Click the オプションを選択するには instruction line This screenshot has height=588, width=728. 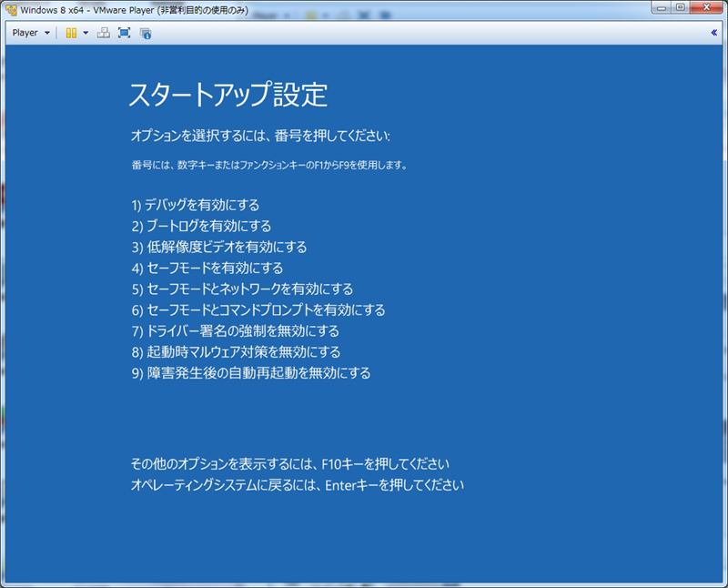(260, 136)
